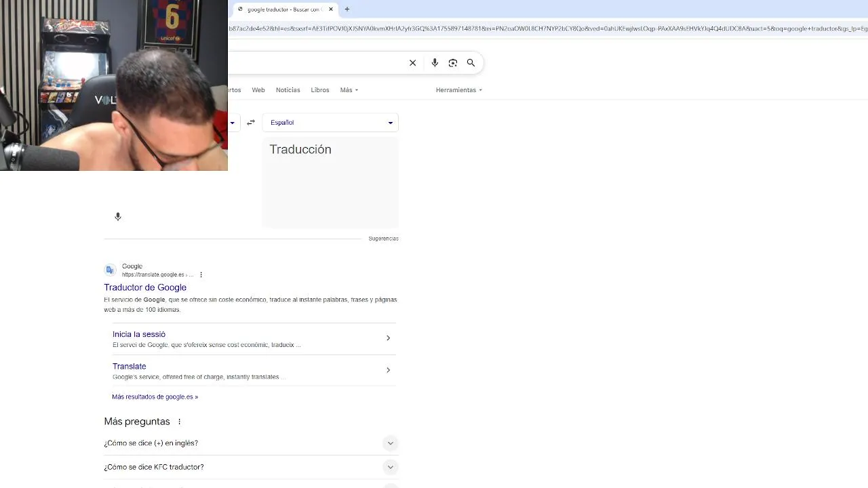Open Inicia la sessió link
Image resolution: width=868 pixels, height=488 pixels.
point(139,334)
